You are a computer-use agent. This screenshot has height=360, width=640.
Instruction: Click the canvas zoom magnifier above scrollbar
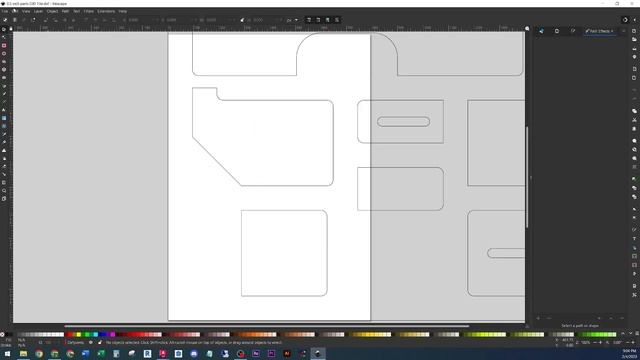pos(527,29)
